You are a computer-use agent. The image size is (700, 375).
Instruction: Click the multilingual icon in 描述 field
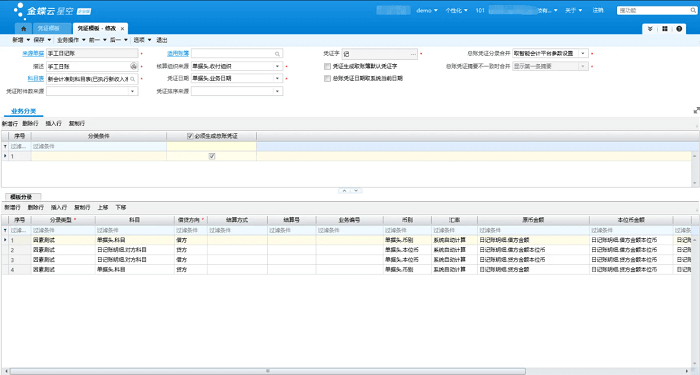133,66
